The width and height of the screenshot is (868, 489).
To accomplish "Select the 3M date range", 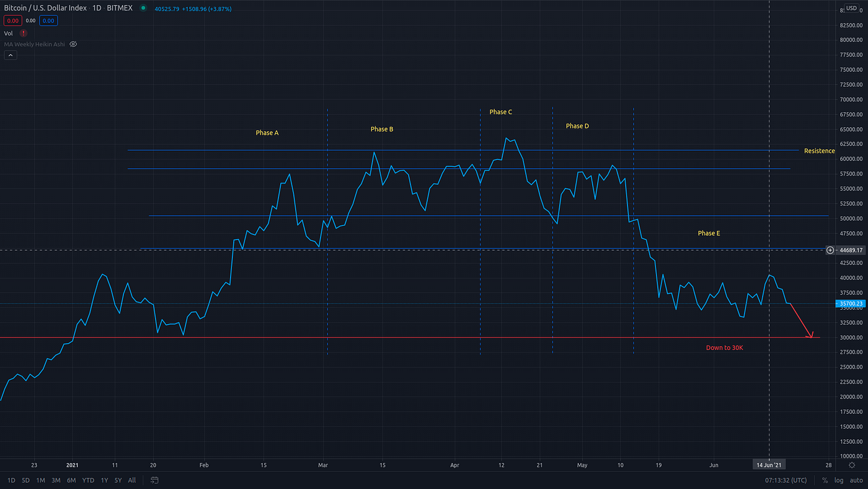I will click(x=56, y=480).
